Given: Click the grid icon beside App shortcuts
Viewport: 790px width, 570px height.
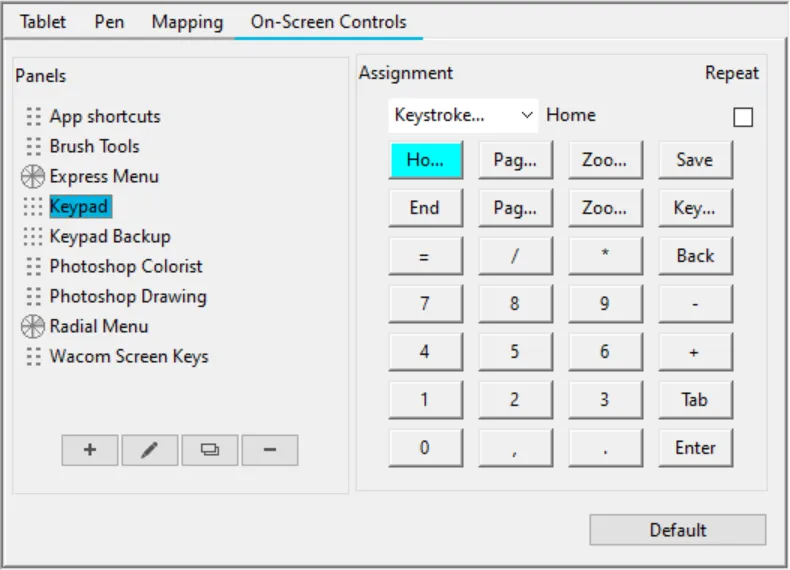Looking at the screenshot, I should 34,117.
